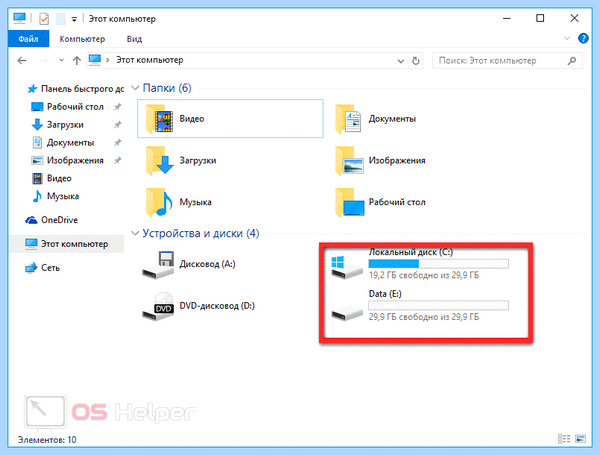
Task: Expand the ribbon with the chevron arrow
Action: pos(567,38)
